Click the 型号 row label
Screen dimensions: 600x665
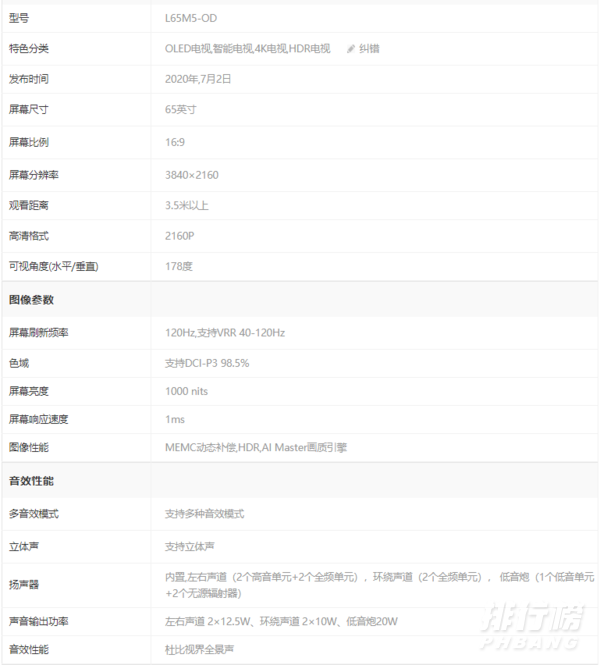(x=19, y=18)
